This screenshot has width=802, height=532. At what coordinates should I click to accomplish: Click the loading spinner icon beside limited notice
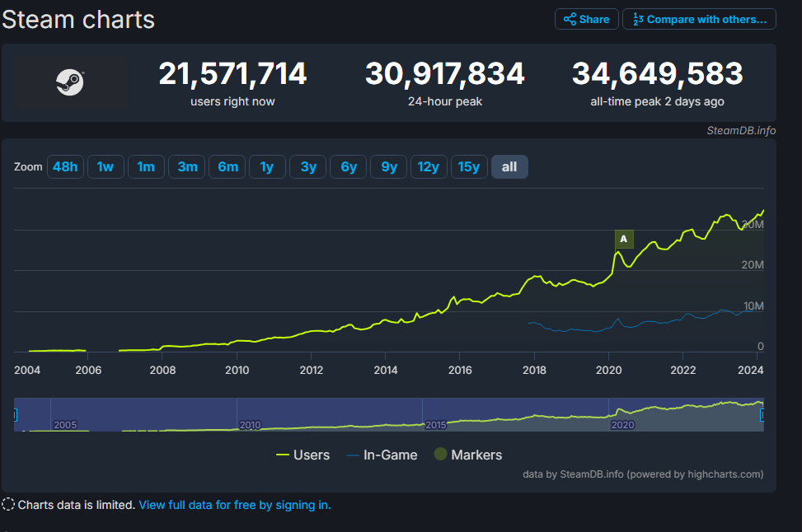coord(8,504)
